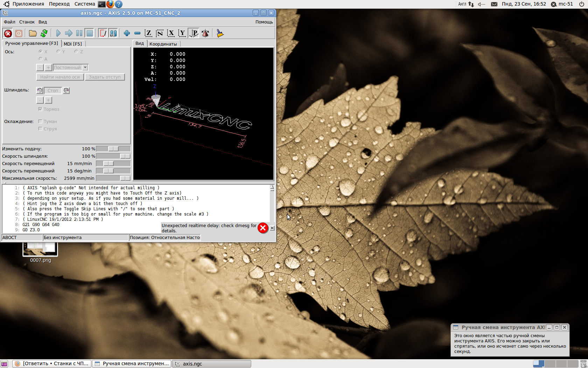
Task: Select the perspective view icon
Action: [194, 33]
